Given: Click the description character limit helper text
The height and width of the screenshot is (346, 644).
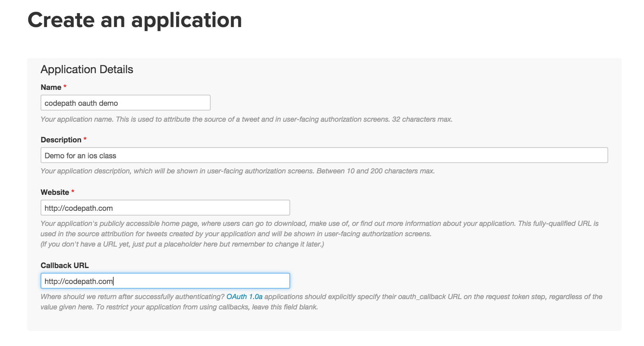Looking at the screenshot, I should click(238, 171).
